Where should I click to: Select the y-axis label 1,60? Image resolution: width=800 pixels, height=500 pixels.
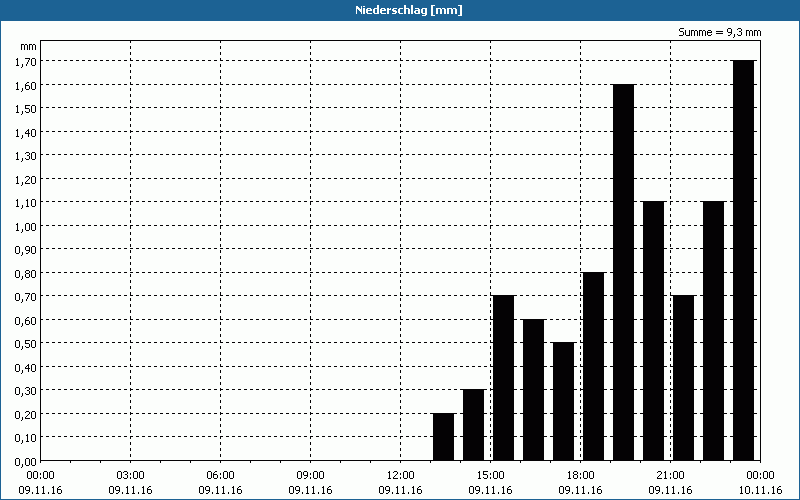(x=26, y=85)
